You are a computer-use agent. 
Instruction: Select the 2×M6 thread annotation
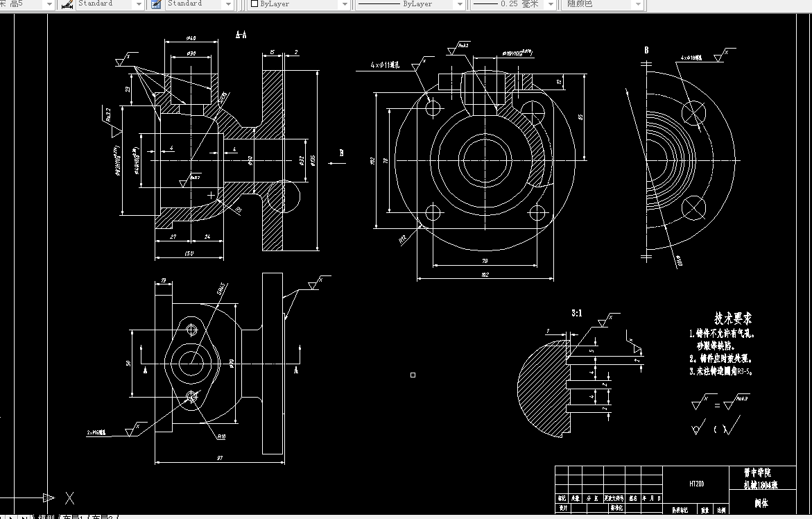[96, 432]
